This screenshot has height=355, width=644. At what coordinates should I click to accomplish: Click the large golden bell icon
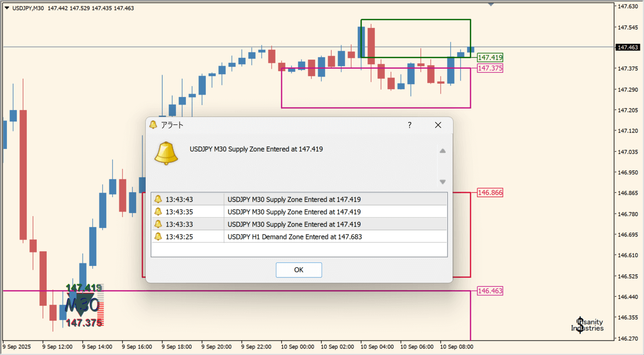[166, 153]
